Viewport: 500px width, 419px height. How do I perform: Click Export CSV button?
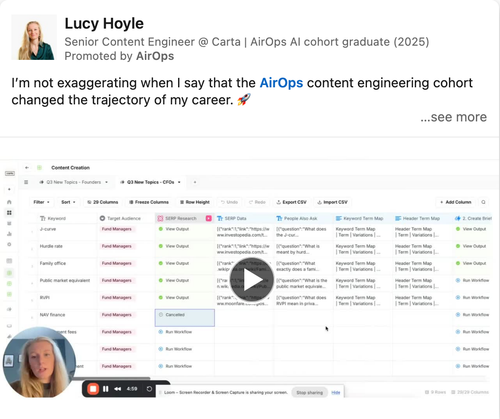(x=291, y=202)
